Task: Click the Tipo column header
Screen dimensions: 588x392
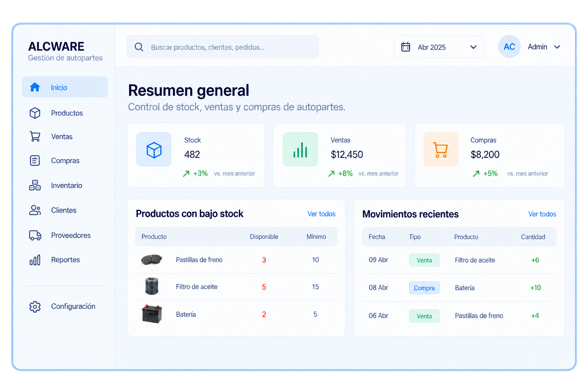Action: [415, 237]
